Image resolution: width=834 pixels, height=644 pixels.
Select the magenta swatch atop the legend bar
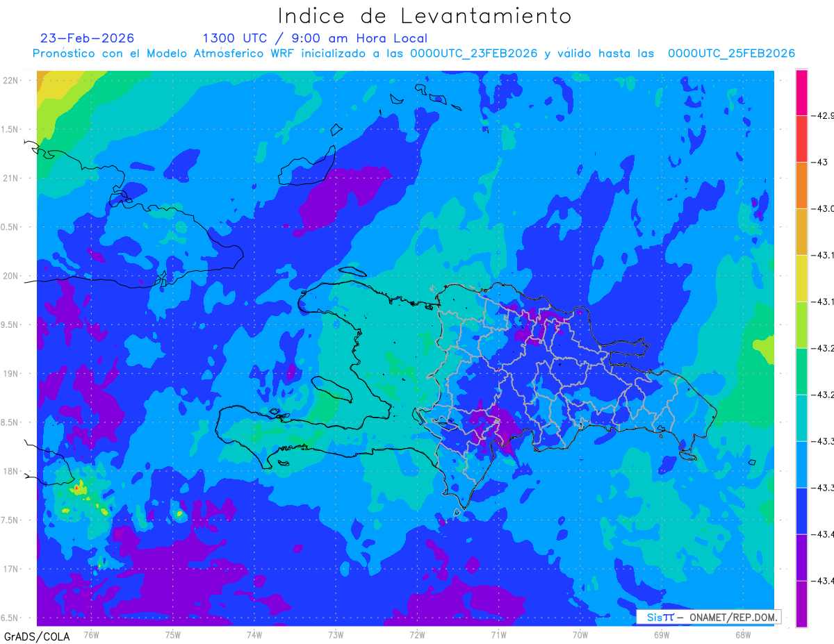coord(801,92)
